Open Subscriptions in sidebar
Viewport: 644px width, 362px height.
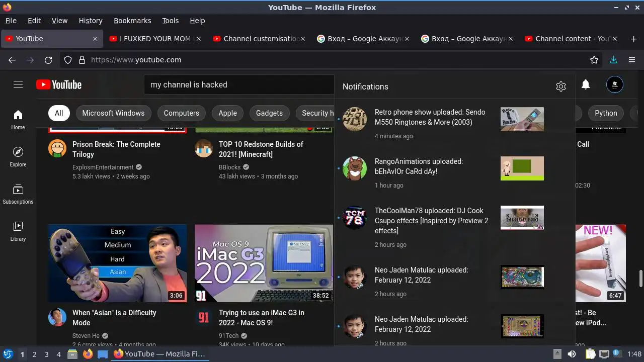click(18, 194)
